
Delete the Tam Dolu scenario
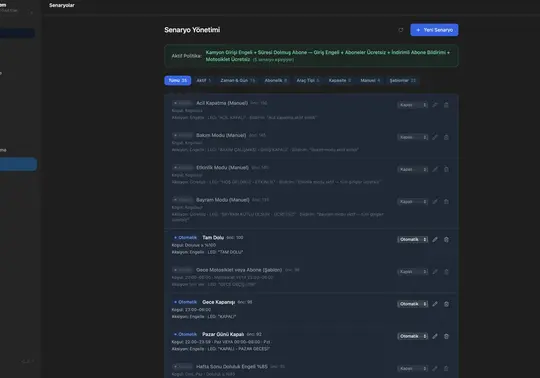pyautogui.click(x=446, y=239)
